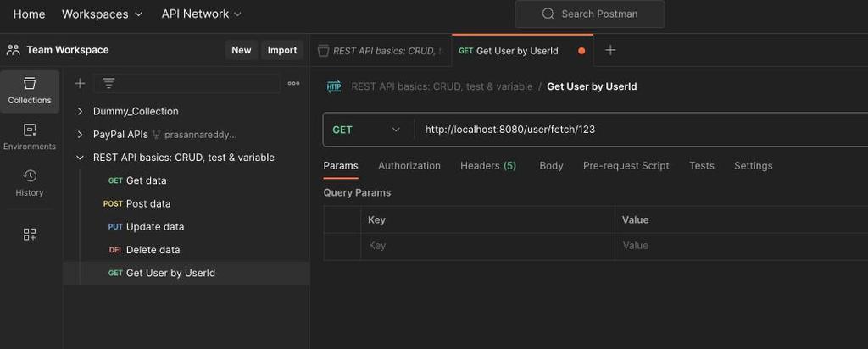
Task: Switch to the Authorization tab
Action: tap(409, 165)
